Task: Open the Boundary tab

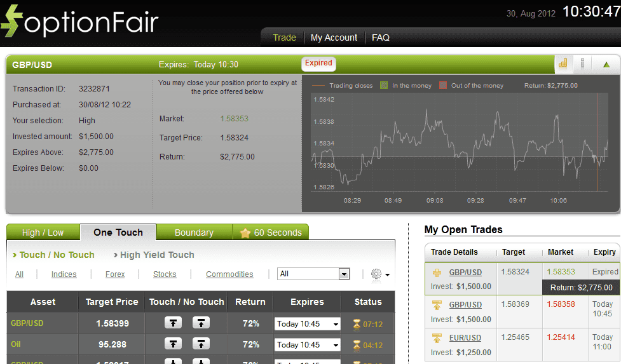Action: pyautogui.click(x=194, y=233)
